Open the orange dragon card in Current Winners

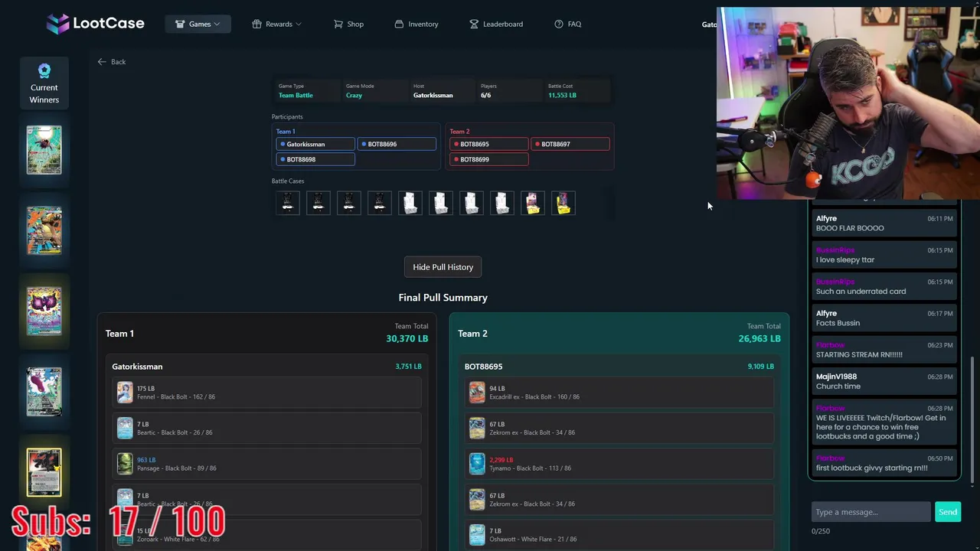[44, 230]
